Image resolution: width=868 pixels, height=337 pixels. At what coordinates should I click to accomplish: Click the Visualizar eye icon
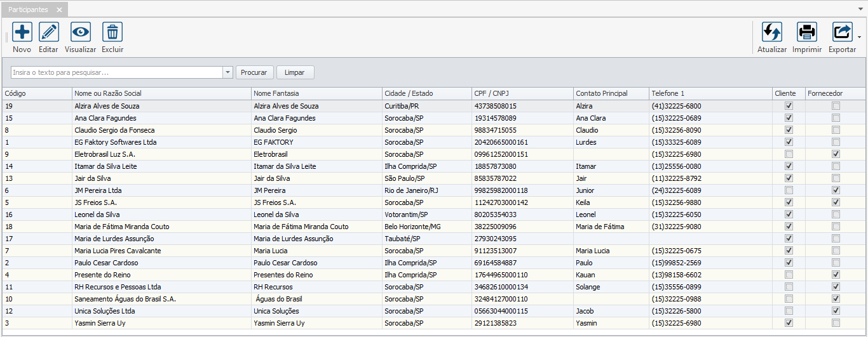(81, 32)
